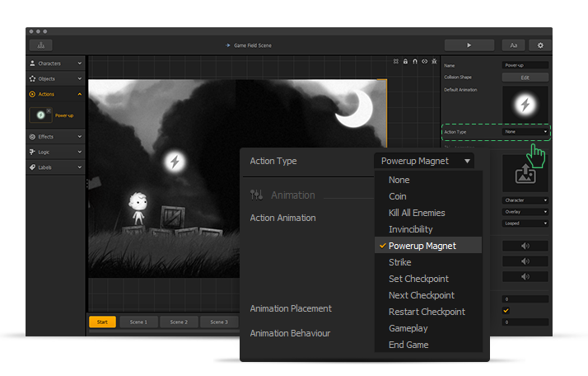
Task: Click the Animation sliders icon
Action: point(256,195)
